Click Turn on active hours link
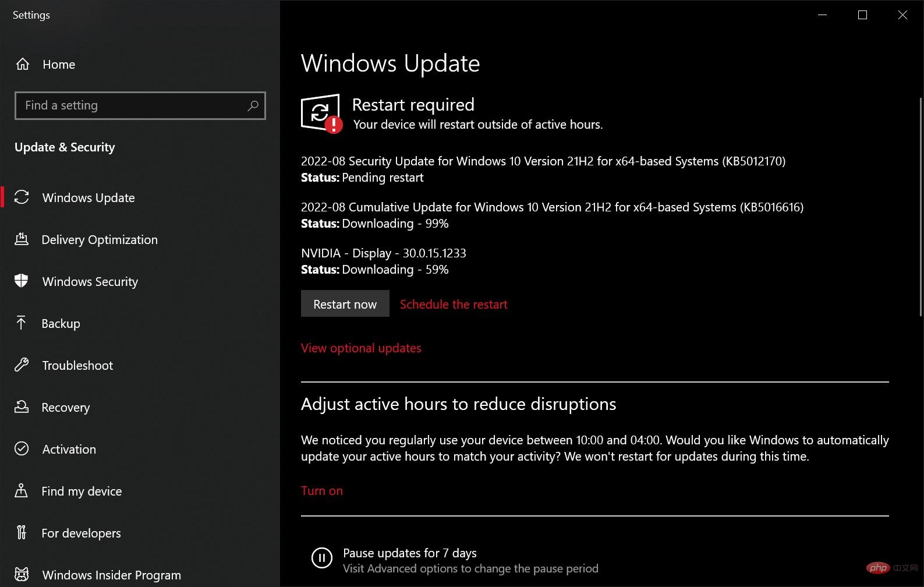 (x=322, y=490)
